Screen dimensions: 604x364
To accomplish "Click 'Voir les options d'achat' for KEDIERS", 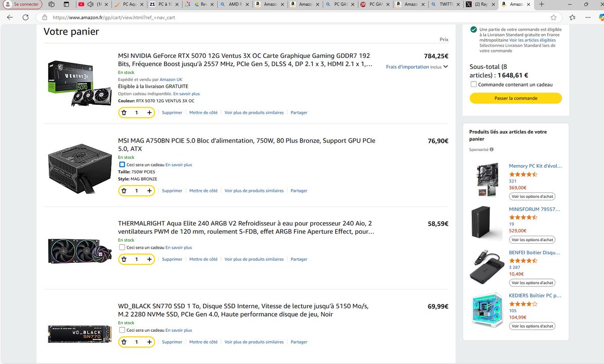I will (533, 326).
